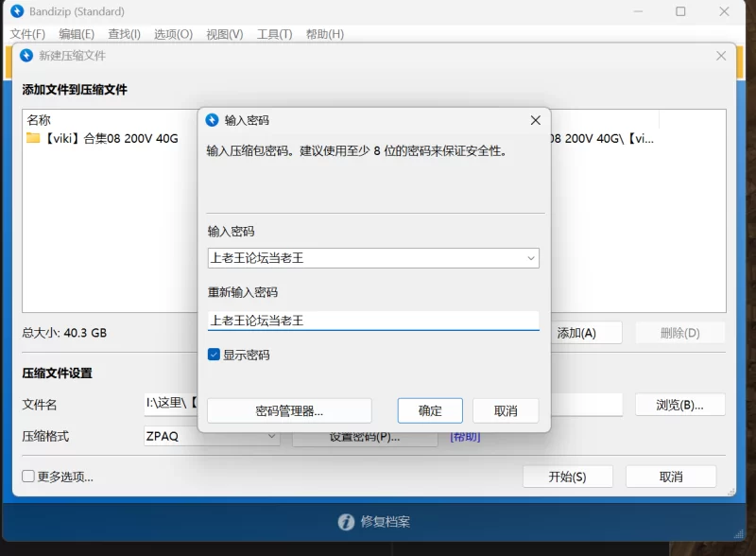Open the 文件(F) menu

point(28,34)
